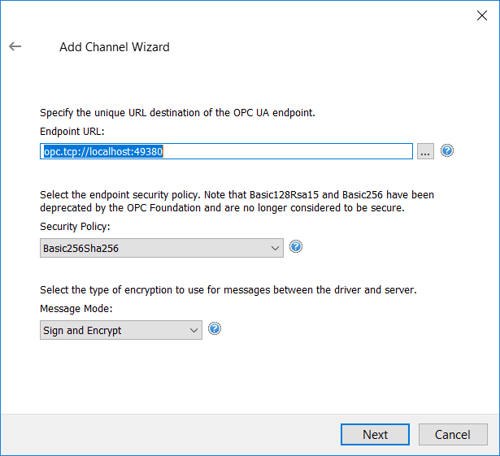
Task: Click the help icon beside Endpoint URL
Action: coord(447,151)
